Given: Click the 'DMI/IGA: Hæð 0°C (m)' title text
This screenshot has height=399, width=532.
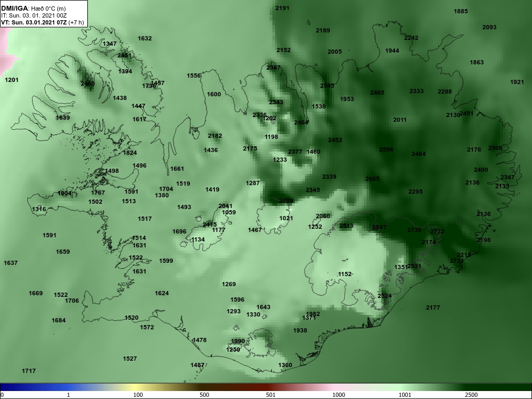Looking at the screenshot, I should pos(33,9).
